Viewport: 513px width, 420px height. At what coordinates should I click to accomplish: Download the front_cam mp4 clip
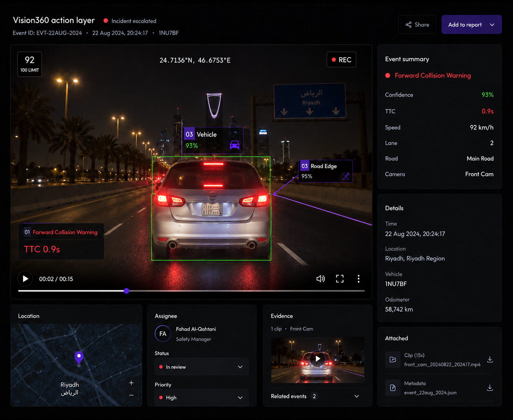pyautogui.click(x=490, y=360)
